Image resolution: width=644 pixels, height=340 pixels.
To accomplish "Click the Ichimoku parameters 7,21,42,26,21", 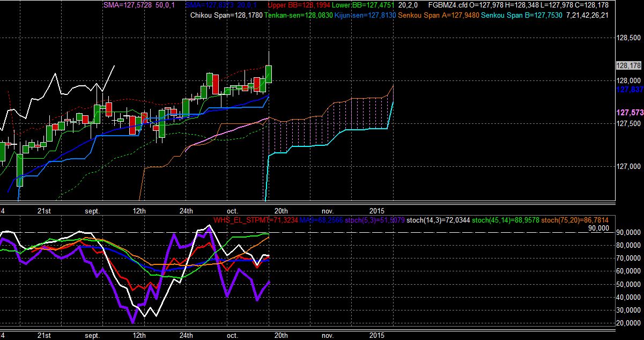I will point(587,15).
